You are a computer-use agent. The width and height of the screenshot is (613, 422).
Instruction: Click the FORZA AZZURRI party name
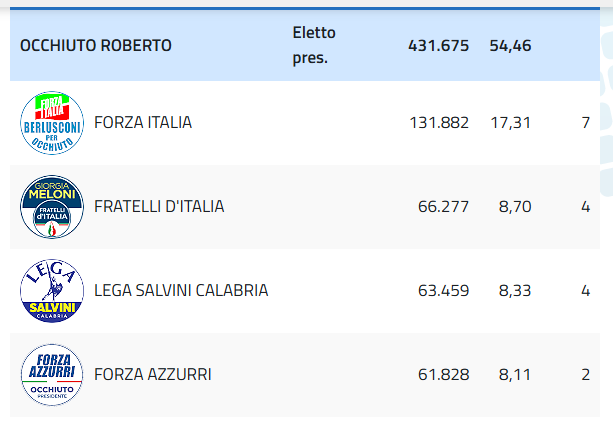coord(153,375)
